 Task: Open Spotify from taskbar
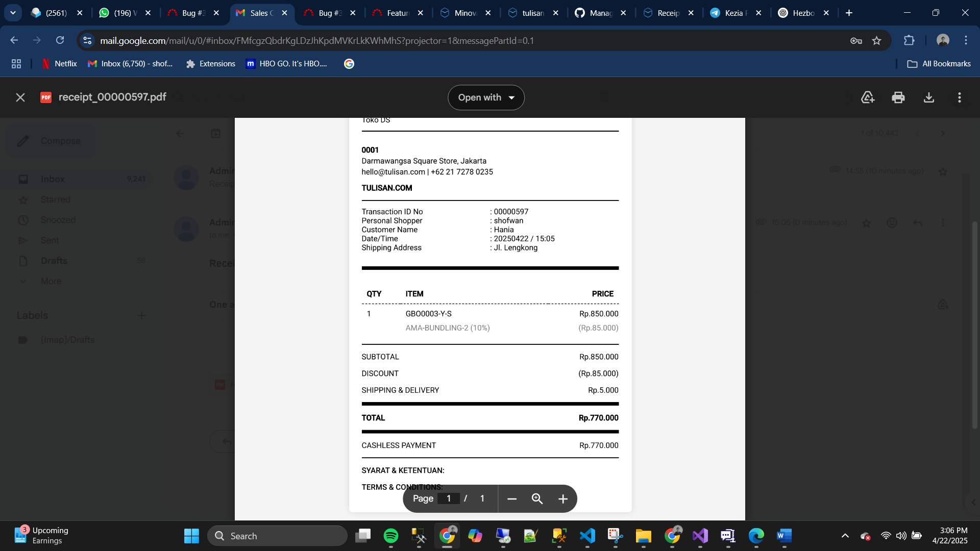[x=391, y=536]
